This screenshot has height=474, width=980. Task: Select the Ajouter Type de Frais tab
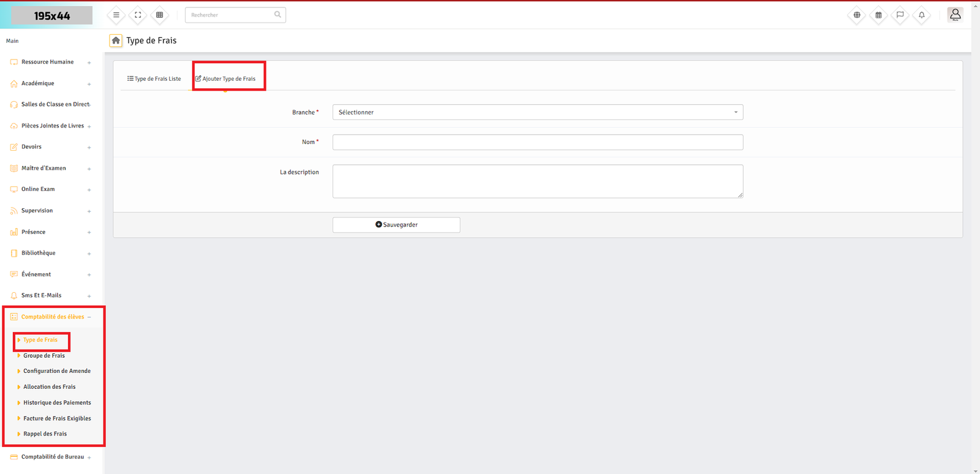[x=225, y=79]
